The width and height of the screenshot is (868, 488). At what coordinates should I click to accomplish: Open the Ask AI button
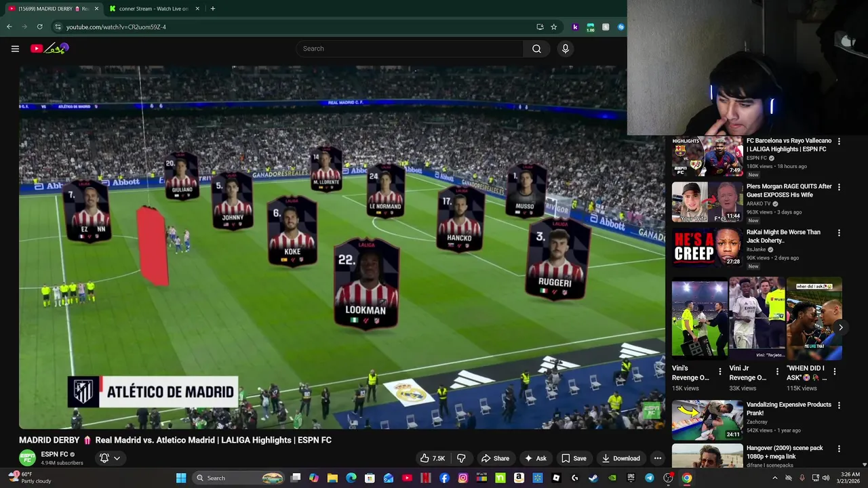pyautogui.click(x=536, y=458)
